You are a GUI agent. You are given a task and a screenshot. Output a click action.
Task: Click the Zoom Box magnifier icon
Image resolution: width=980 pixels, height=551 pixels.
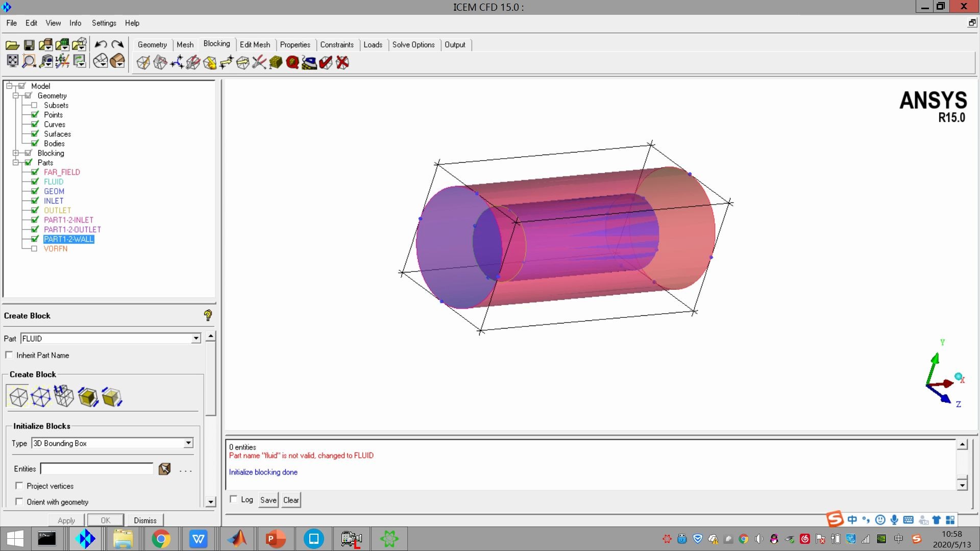pyautogui.click(x=29, y=61)
